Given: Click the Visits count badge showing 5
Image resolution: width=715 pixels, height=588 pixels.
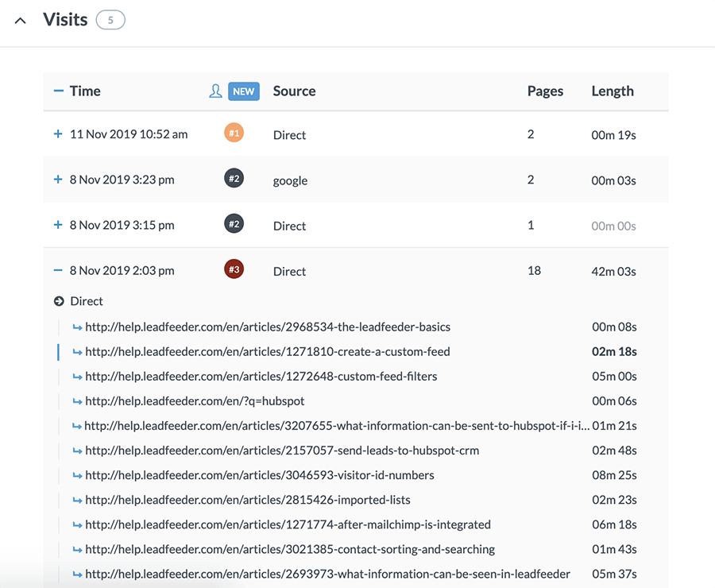Looking at the screenshot, I should (x=110, y=20).
